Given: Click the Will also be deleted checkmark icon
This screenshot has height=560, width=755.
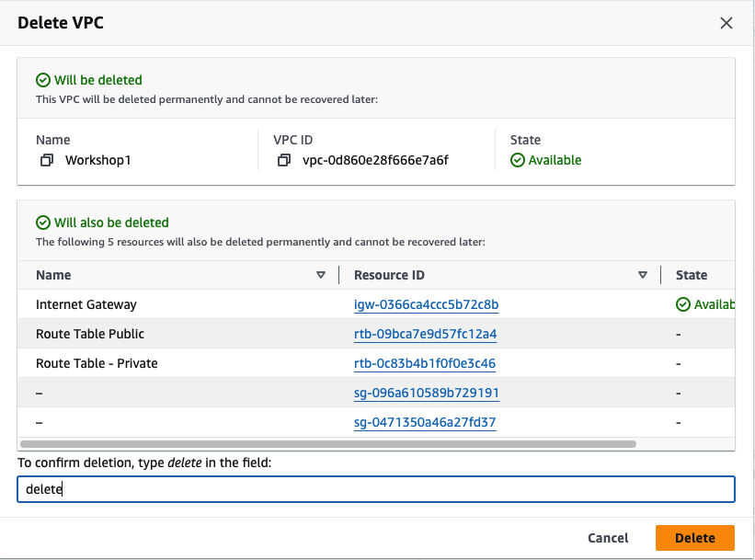Looking at the screenshot, I should tap(42, 223).
